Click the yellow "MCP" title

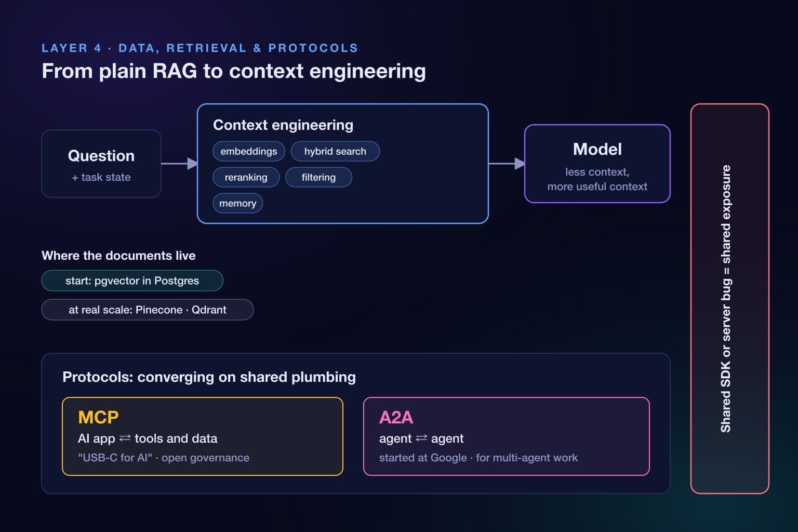coord(98,417)
